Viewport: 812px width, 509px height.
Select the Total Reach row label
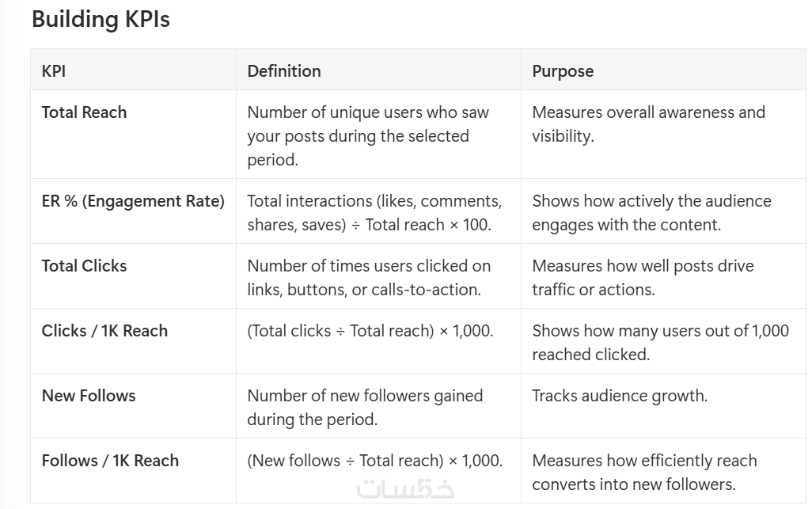click(84, 112)
